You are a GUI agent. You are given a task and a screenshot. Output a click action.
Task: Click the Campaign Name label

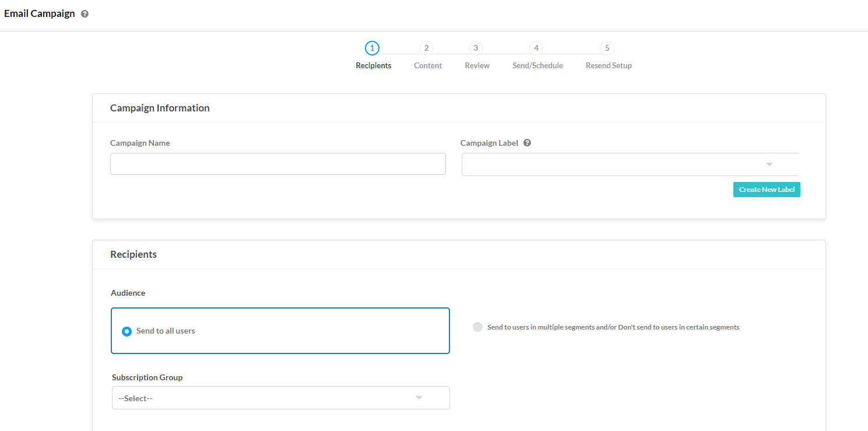[x=140, y=143]
